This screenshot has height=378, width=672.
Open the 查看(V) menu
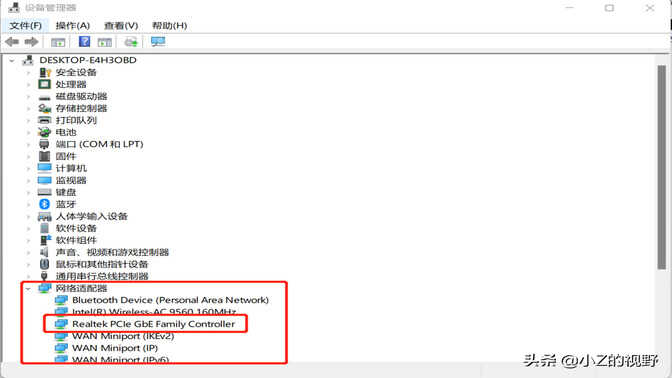[x=121, y=26]
